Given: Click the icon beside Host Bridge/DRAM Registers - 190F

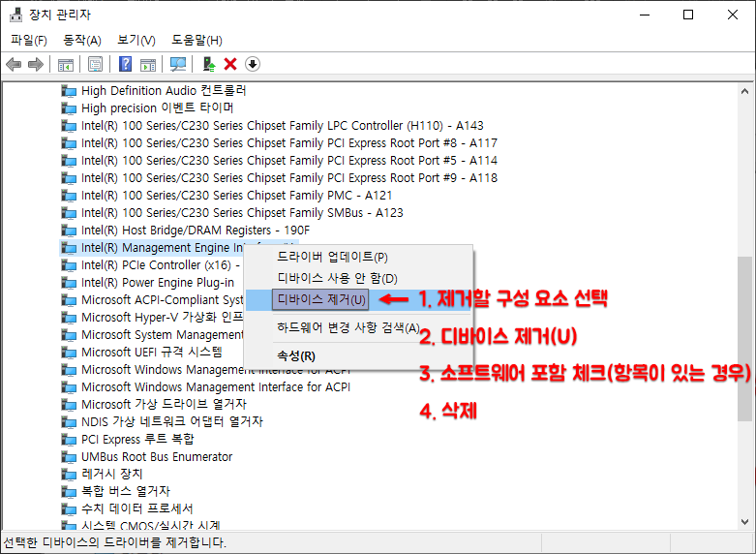Looking at the screenshot, I should pyautogui.click(x=69, y=231).
